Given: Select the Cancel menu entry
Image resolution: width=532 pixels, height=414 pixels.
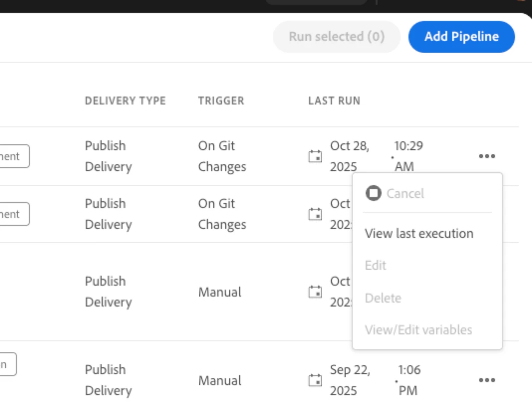Looking at the screenshot, I should pyautogui.click(x=405, y=193).
